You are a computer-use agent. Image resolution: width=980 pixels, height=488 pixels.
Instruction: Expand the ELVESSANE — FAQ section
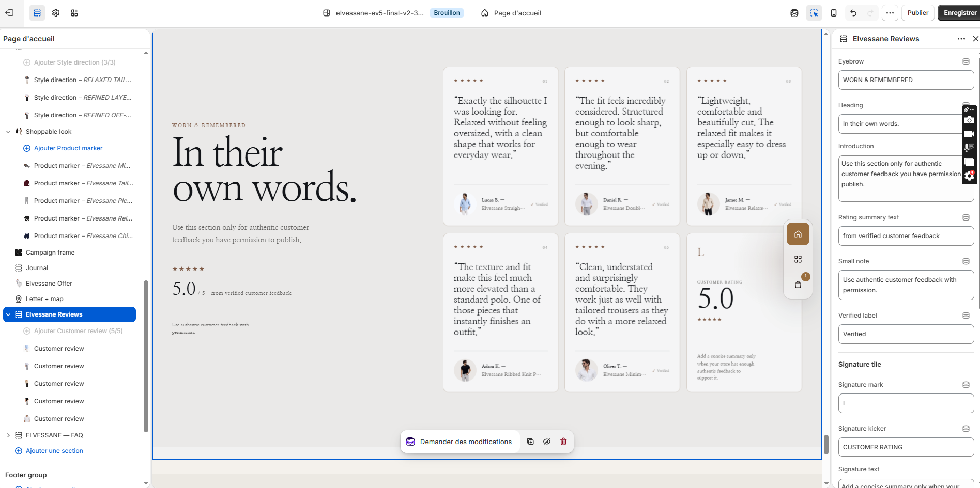[x=8, y=435]
